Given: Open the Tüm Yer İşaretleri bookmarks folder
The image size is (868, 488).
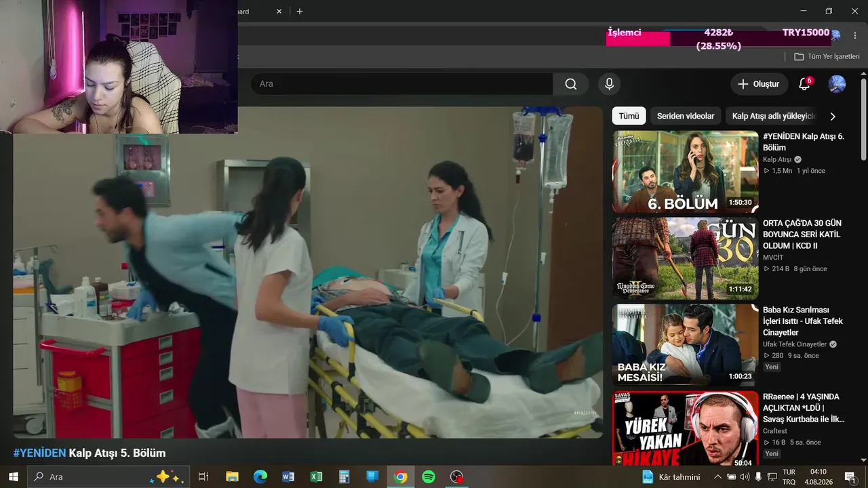Looking at the screenshot, I should coord(827,56).
